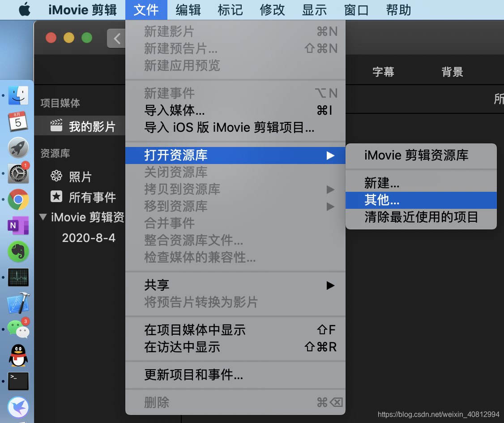Open OneNote from the Dock
Screen dimensions: 504x423
(18, 225)
